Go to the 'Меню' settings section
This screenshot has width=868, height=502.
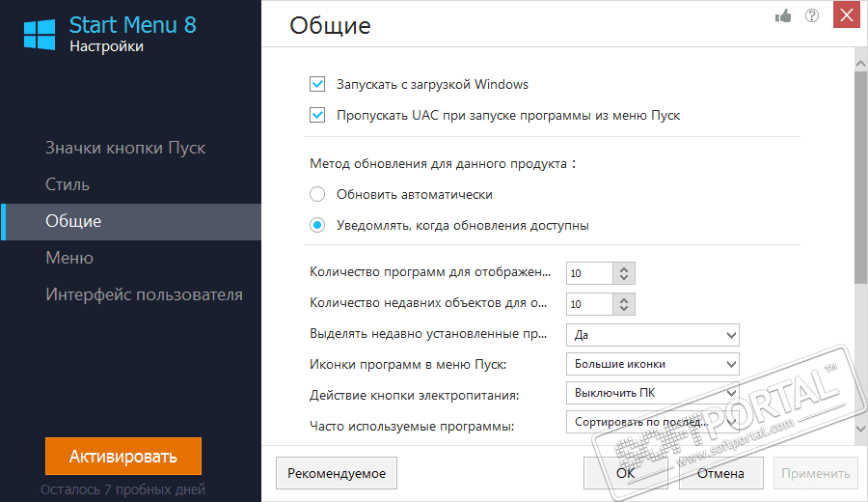click(69, 258)
